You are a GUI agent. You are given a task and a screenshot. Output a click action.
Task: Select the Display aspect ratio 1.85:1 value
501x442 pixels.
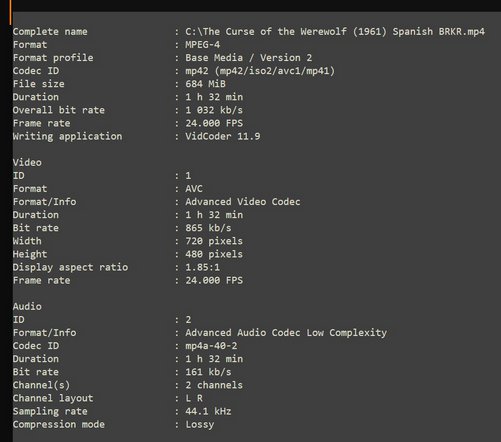tap(202, 267)
